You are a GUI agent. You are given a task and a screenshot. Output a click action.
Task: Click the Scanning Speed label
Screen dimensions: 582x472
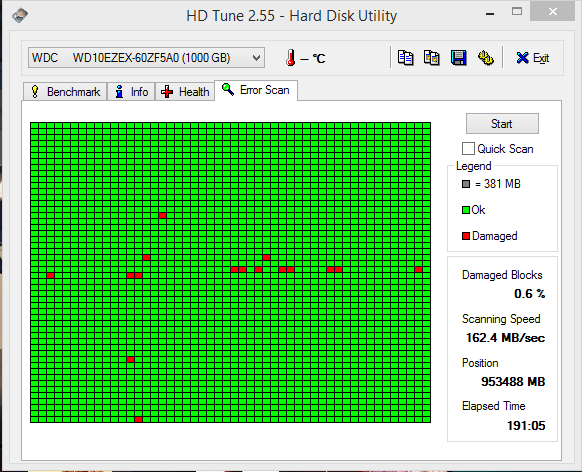pos(501,319)
